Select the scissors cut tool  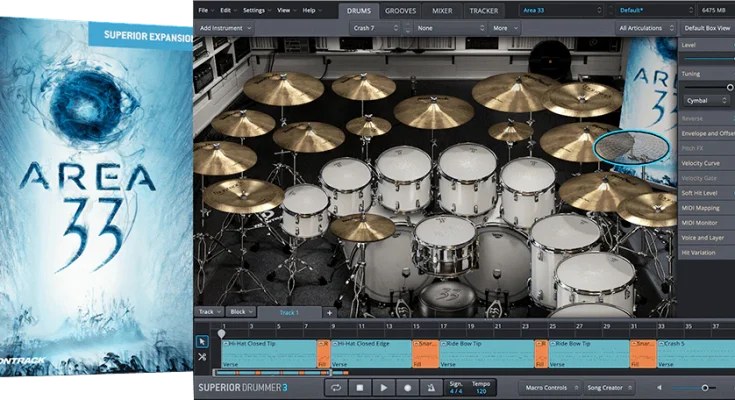(201, 358)
